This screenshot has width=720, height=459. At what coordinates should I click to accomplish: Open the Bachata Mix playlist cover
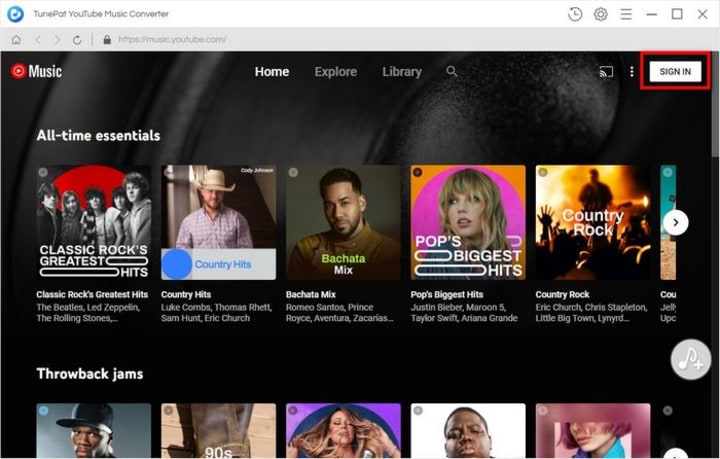[x=343, y=223]
